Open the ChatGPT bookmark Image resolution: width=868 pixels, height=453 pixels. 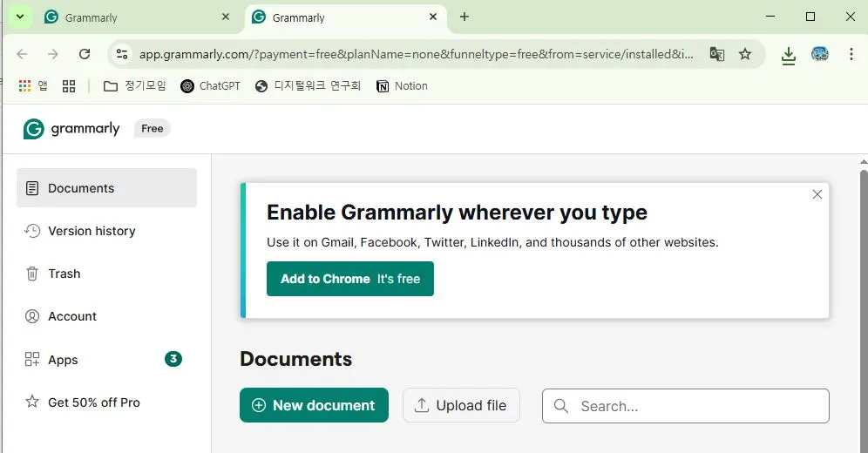click(x=211, y=85)
